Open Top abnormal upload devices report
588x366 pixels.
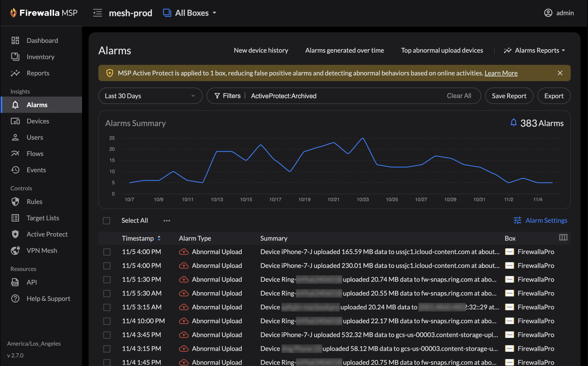tap(442, 50)
